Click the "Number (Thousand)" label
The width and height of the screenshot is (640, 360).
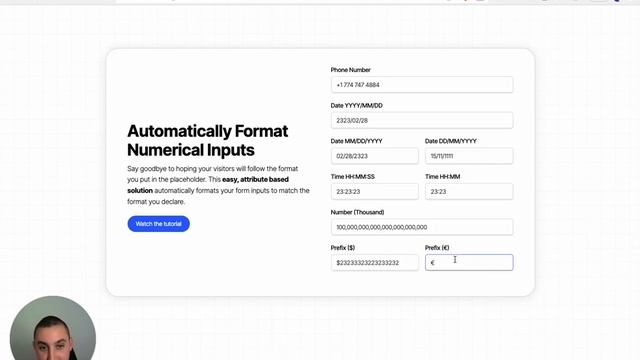(x=357, y=212)
